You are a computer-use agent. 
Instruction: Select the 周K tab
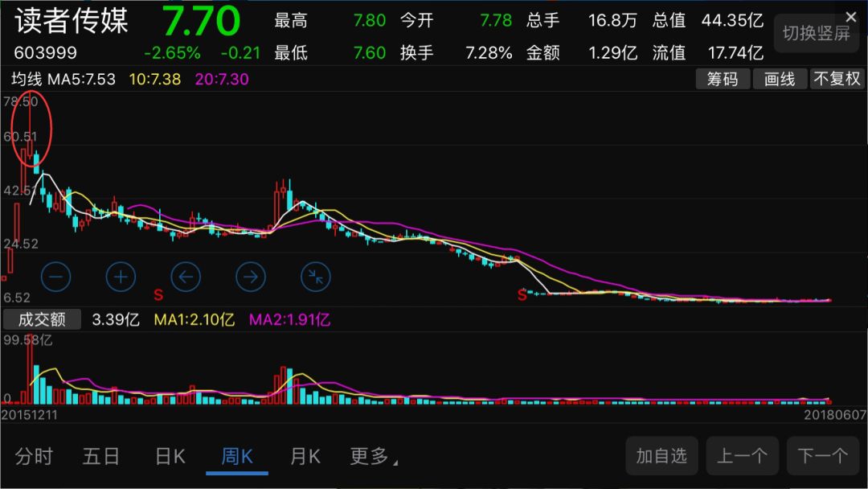[x=237, y=456]
